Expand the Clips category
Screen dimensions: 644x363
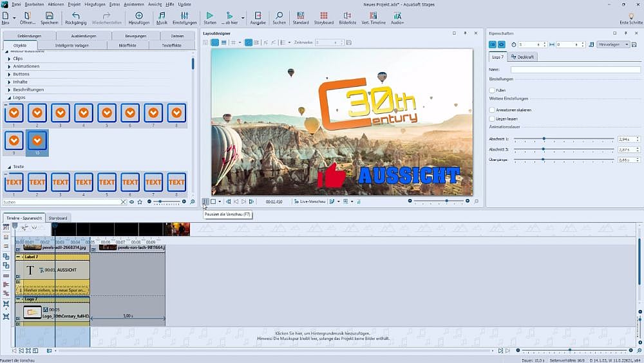click(x=10, y=59)
